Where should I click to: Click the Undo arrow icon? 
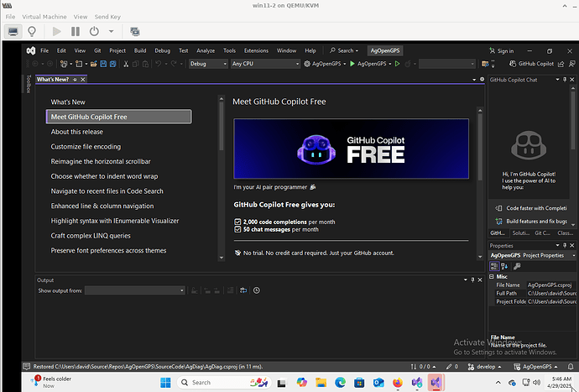click(x=158, y=64)
